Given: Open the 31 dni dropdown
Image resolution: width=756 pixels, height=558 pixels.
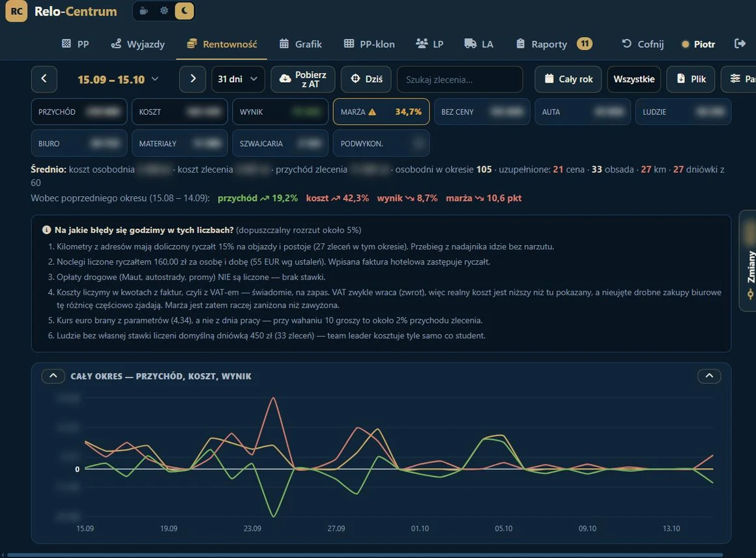Looking at the screenshot, I should tap(238, 79).
